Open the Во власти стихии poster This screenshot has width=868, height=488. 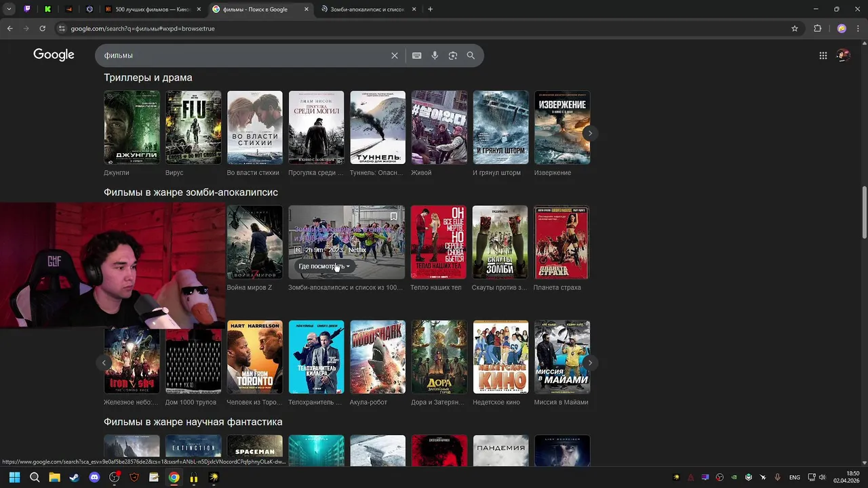(x=255, y=127)
